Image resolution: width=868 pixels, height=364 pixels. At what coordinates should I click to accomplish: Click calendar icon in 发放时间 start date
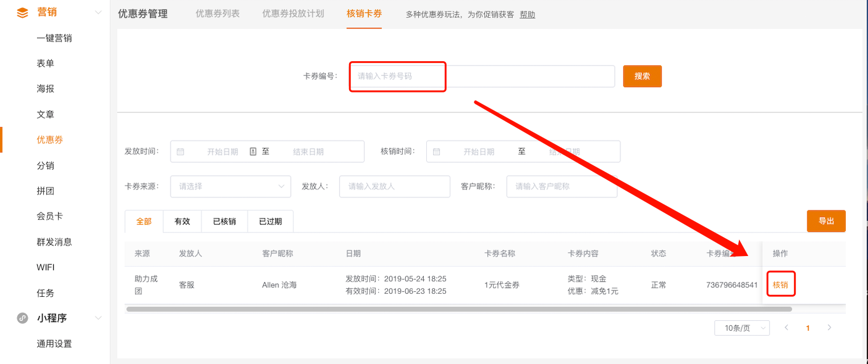(180, 152)
